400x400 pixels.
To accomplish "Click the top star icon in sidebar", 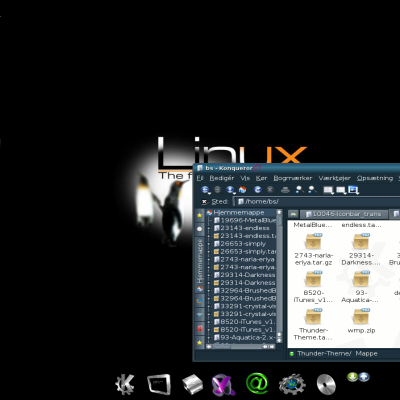I will 199,215.
